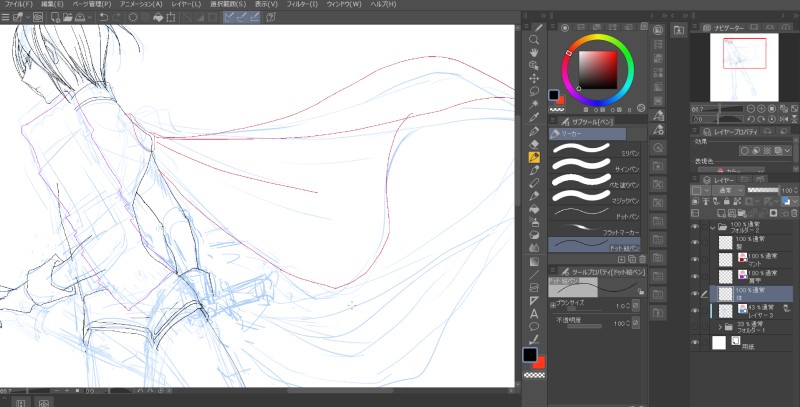Click Navigator zoom out minus icon
800x407 pixels.
(751, 109)
